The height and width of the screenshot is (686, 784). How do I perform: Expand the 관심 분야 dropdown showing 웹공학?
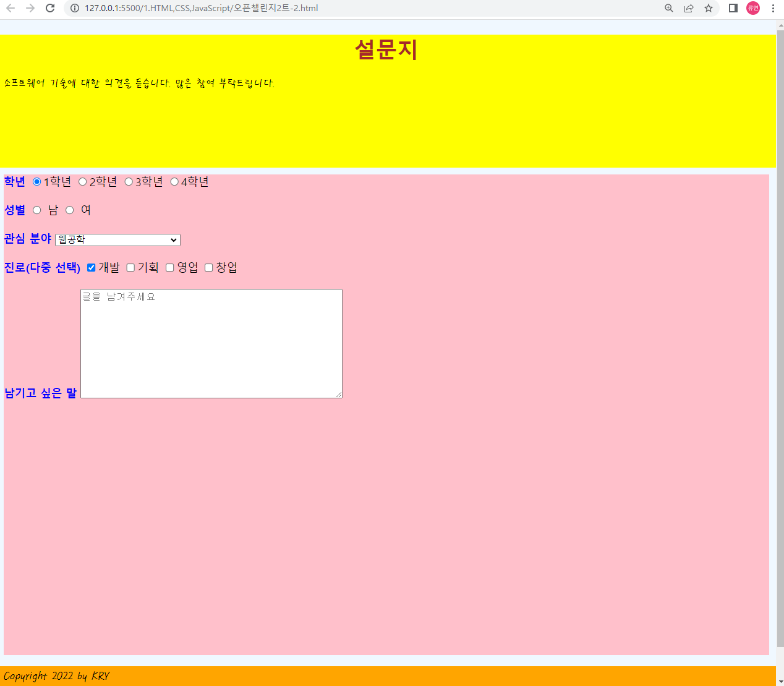117,240
